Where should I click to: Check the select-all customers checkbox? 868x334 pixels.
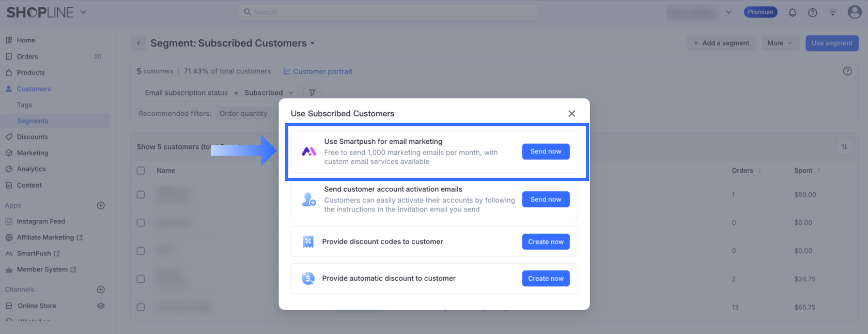(x=141, y=171)
